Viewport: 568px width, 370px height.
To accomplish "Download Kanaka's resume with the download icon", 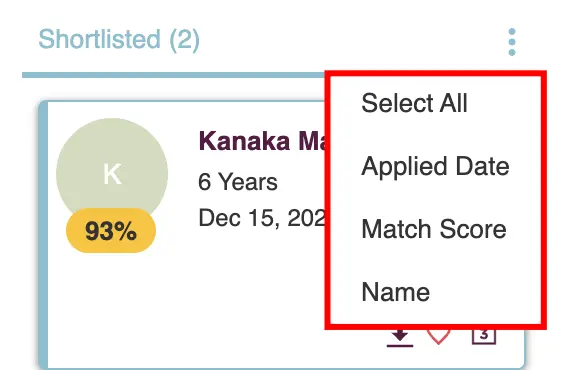I will pos(400,338).
